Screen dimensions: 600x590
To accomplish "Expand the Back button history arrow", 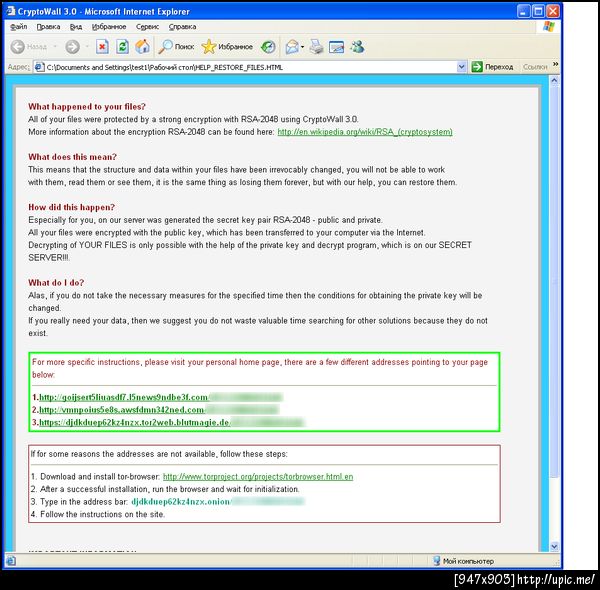I will tap(55, 47).
